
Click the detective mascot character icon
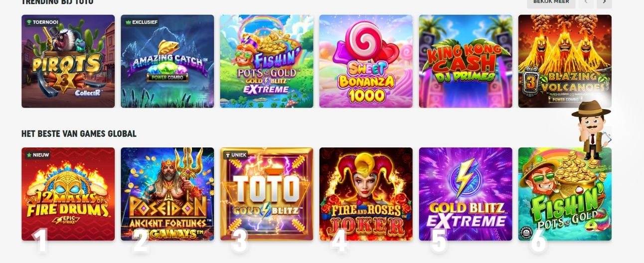tap(592, 130)
